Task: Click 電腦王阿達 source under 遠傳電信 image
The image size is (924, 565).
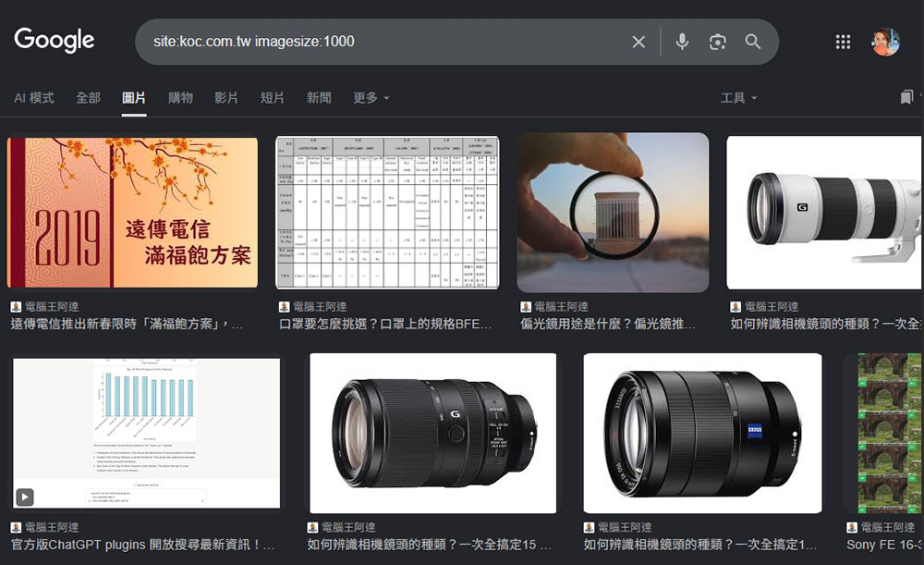Action: pos(51,307)
